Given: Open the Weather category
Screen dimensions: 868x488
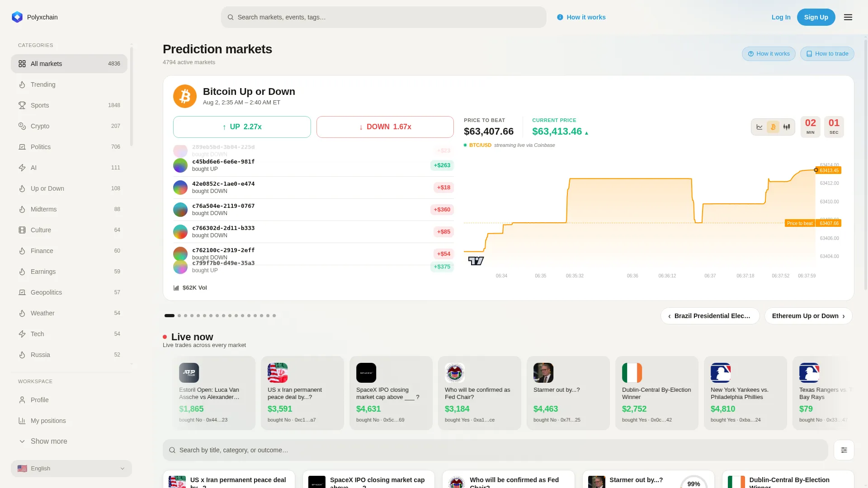Looking at the screenshot, I should coord(69,313).
